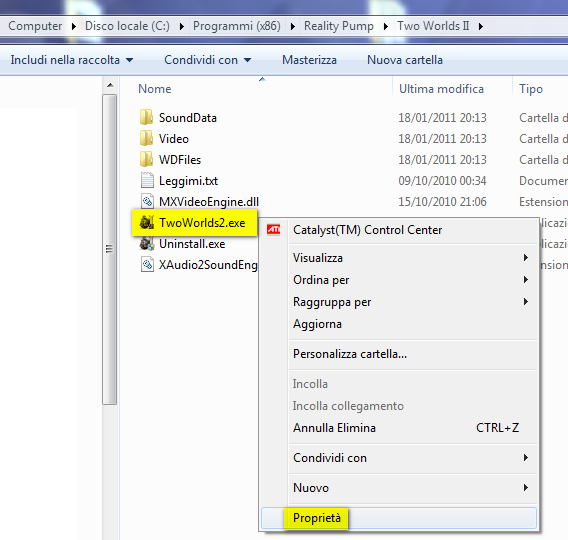Open Catalyst(TM) Control Center menu entry
568x540 pixels.
pyautogui.click(x=398, y=230)
